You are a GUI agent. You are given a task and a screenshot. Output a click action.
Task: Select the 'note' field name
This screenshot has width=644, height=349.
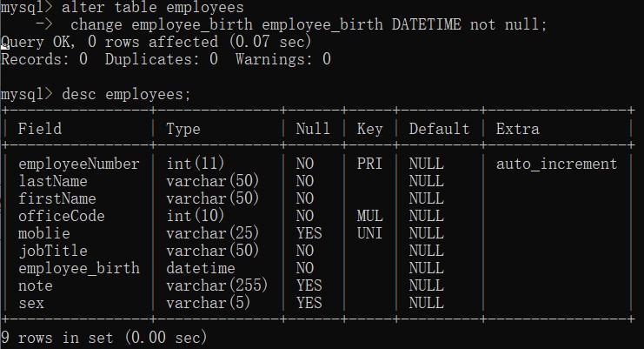[x=36, y=285]
